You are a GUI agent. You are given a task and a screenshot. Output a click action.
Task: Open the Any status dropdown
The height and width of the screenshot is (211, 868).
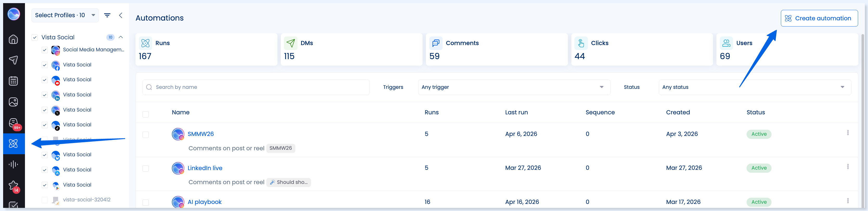click(x=755, y=87)
